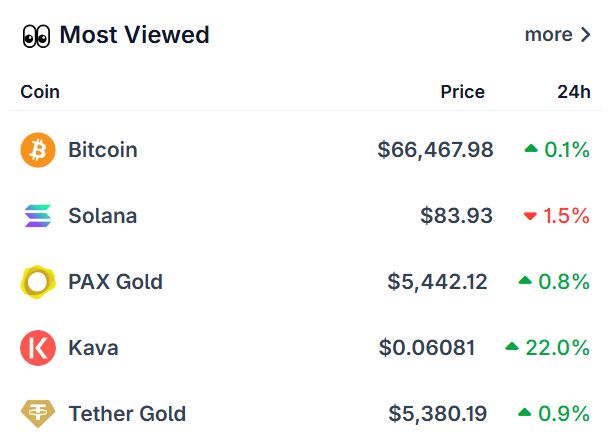Go to the Kava coin page
The image size is (610, 444).
(x=93, y=348)
